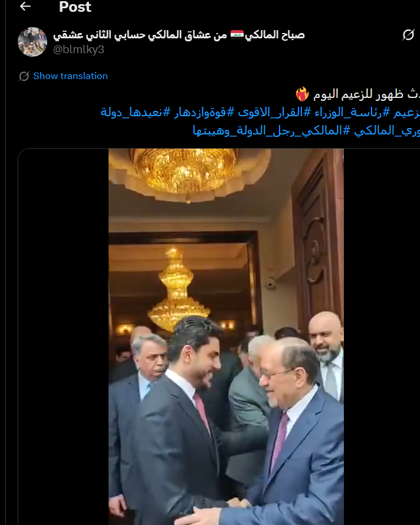
Task: Open the partially visible المالكي hashtag on the second hashtag line
Action: pyautogui.click(x=387, y=130)
